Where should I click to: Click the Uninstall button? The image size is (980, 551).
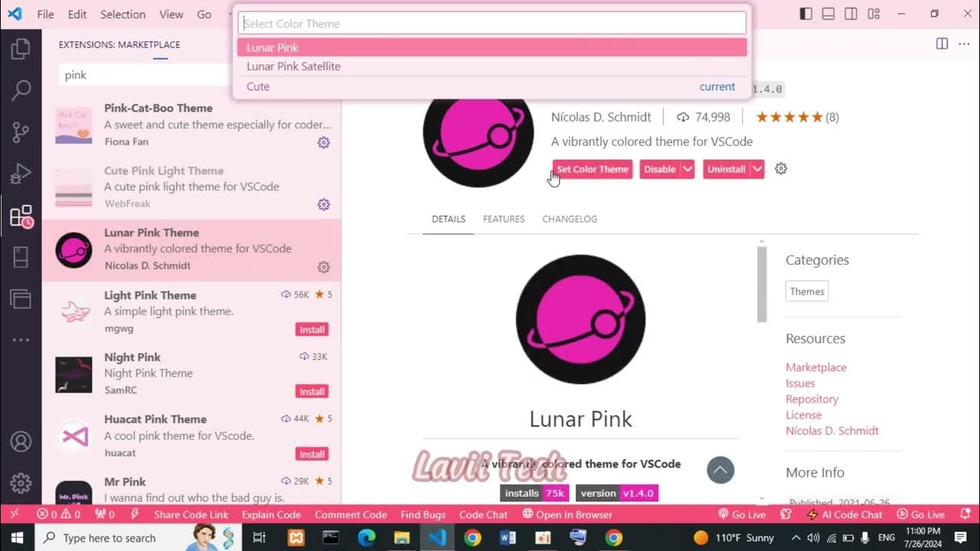(x=726, y=169)
